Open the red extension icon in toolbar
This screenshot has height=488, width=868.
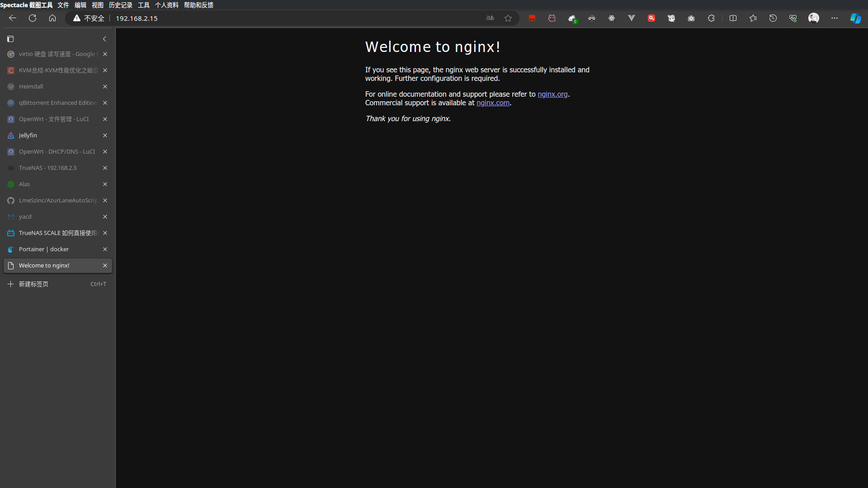(x=532, y=18)
